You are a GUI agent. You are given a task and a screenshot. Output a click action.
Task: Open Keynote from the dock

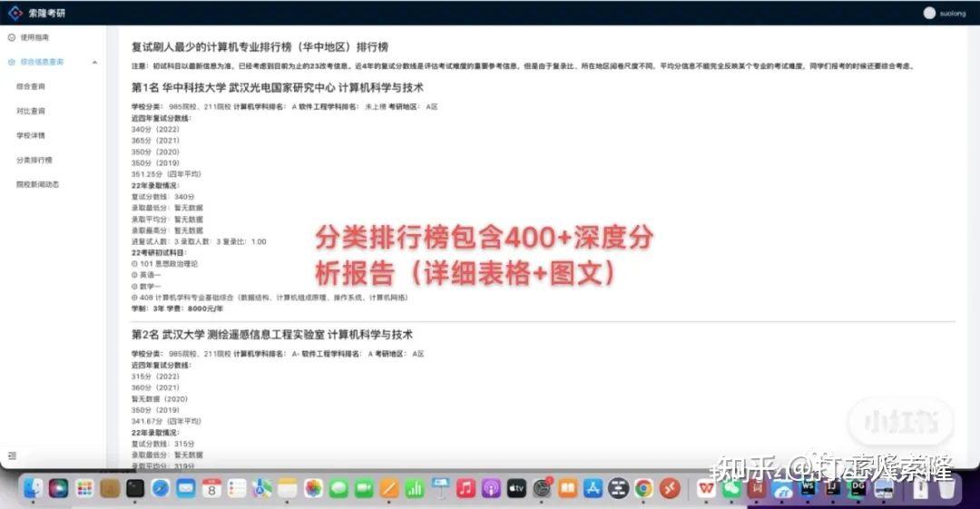tap(440, 488)
